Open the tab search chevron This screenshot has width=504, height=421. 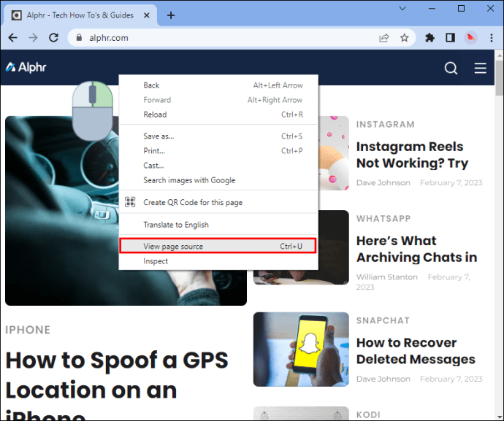coord(402,9)
